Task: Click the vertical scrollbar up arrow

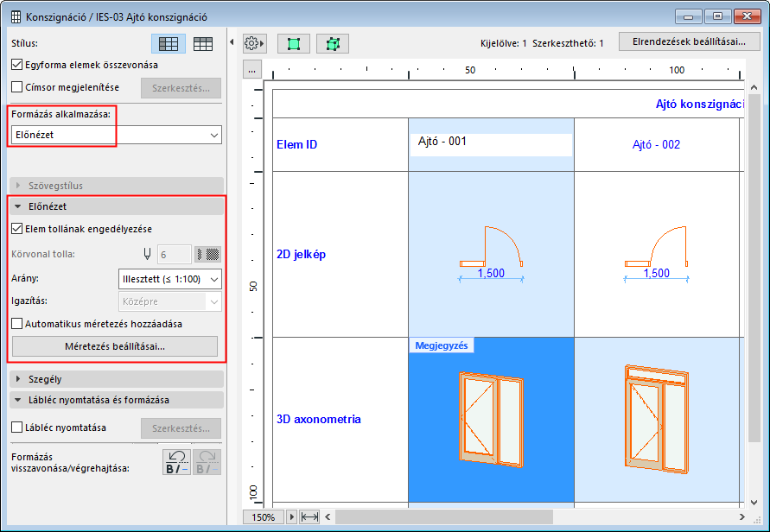Action: point(754,88)
